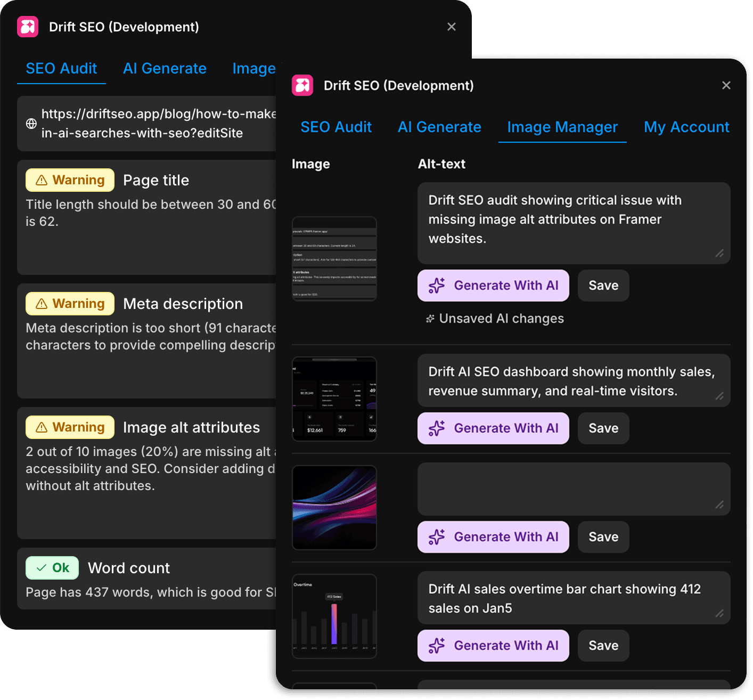Click the "Image alt attributes" heading
The image size is (753, 700).
coord(192,427)
